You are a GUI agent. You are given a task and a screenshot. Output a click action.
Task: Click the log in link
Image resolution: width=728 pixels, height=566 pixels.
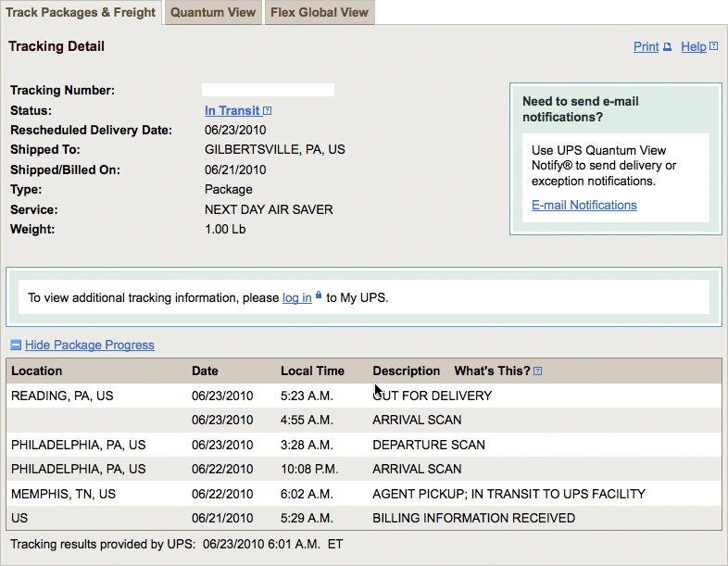point(297,297)
